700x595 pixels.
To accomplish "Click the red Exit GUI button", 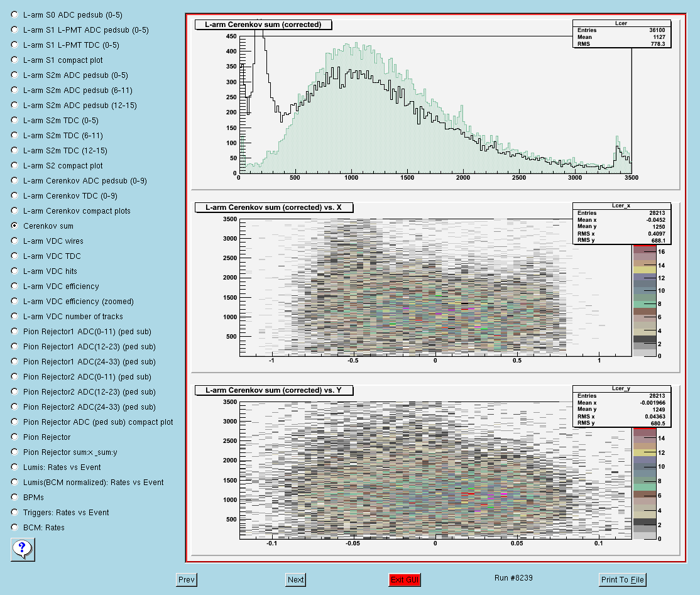I will [405, 580].
